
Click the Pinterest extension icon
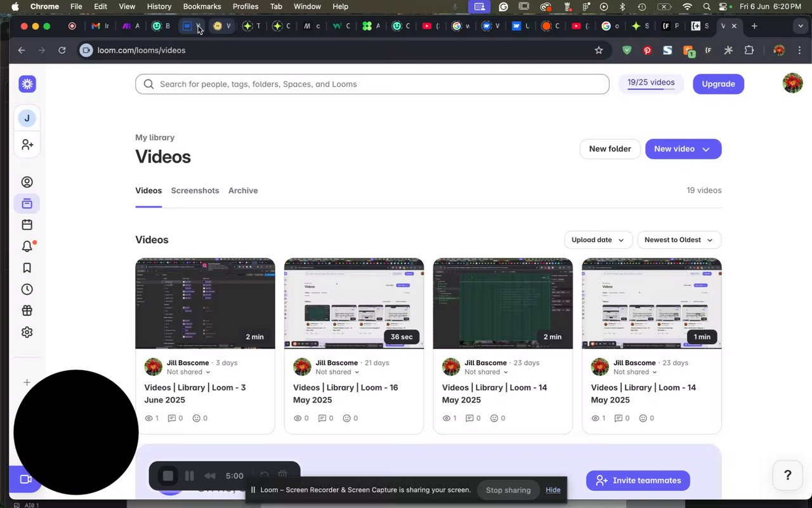point(648,50)
